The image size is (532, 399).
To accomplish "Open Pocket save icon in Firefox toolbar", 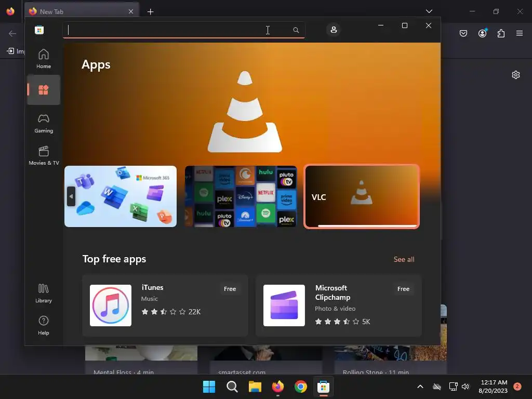I will click(463, 33).
